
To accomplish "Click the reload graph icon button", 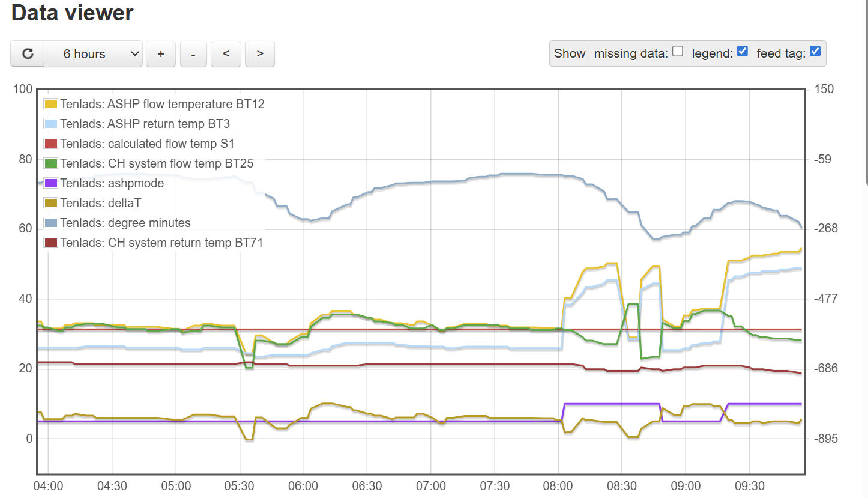I will 28,54.
